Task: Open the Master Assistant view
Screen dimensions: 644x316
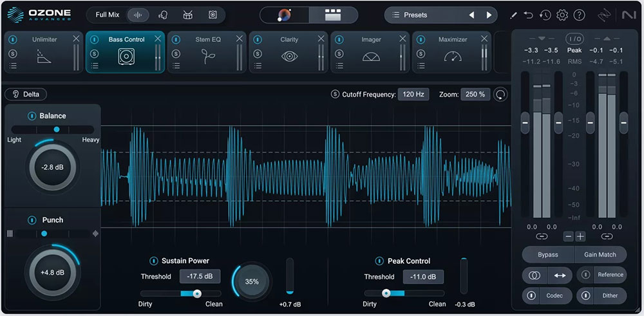Action: pyautogui.click(x=284, y=15)
